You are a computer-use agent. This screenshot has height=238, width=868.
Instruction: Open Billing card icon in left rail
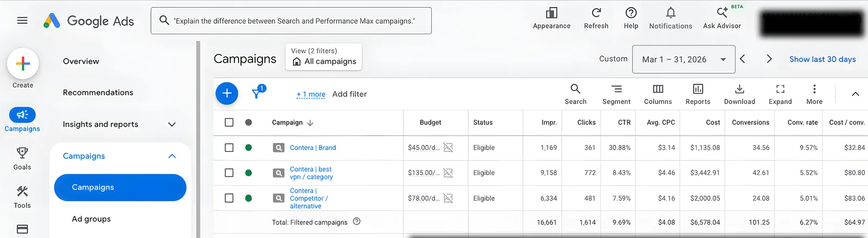coord(22,229)
